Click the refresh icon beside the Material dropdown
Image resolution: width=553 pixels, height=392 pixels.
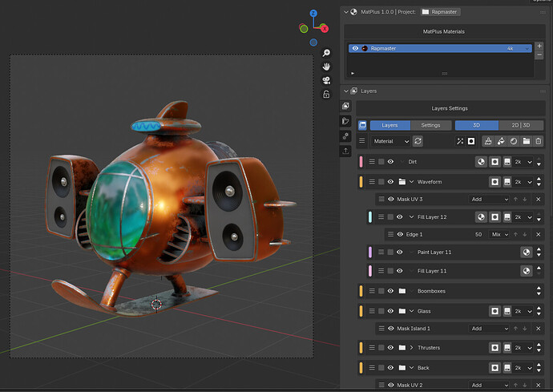[418, 141]
